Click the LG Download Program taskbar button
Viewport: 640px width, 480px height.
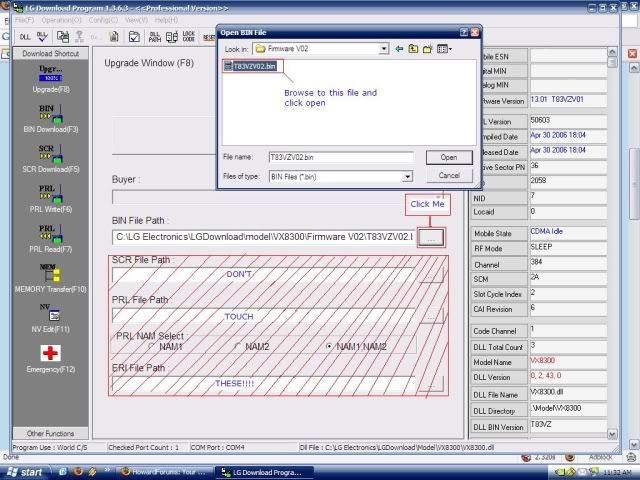264,472
